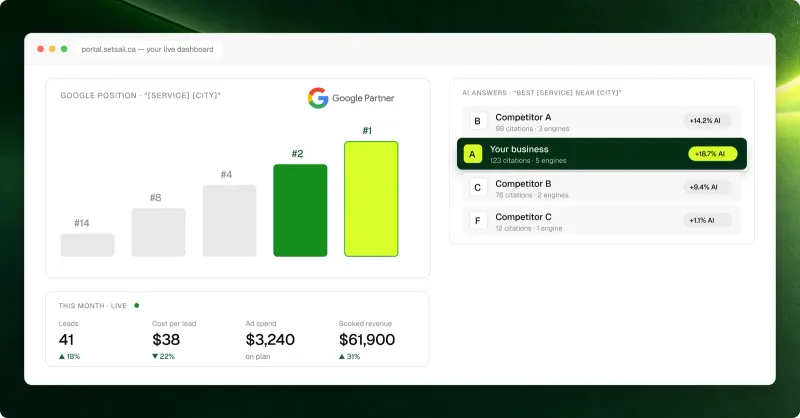800x418 pixels.
Task: Click the Cost per lead value $38
Action: [x=166, y=339]
